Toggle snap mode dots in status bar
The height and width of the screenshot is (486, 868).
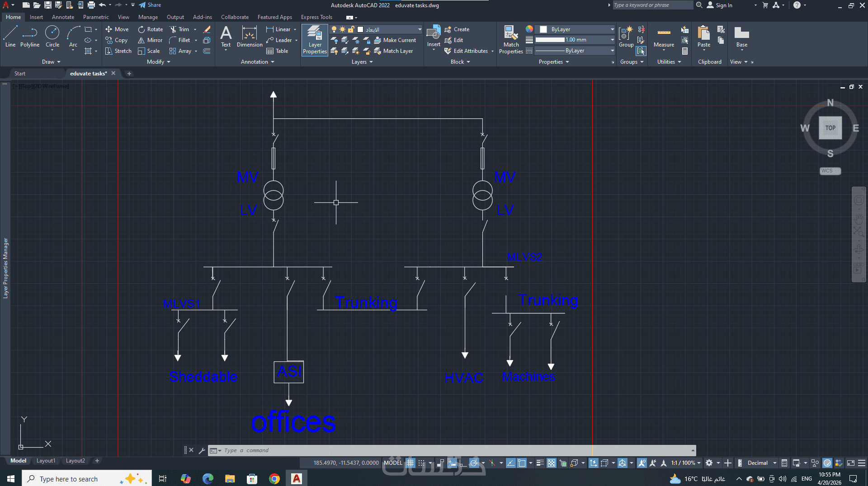[x=421, y=463]
